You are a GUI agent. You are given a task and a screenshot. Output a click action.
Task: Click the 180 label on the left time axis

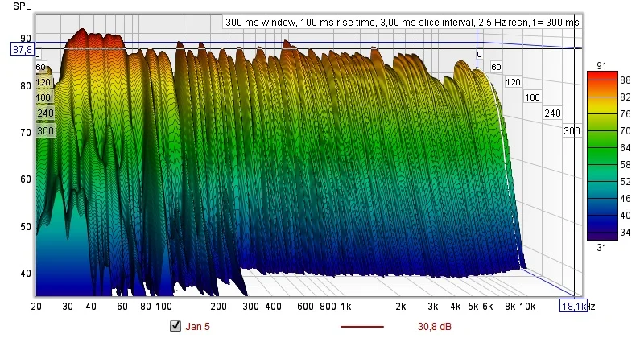(x=43, y=97)
